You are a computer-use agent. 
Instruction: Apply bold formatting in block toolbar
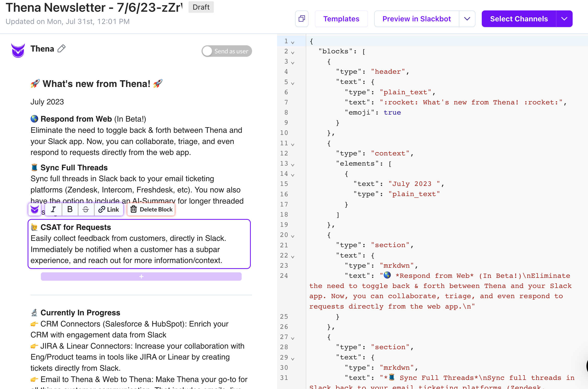[x=70, y=209]
